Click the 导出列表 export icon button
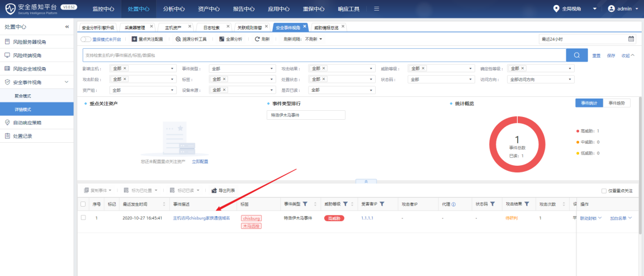644x276 pixels. coord(214,190)
